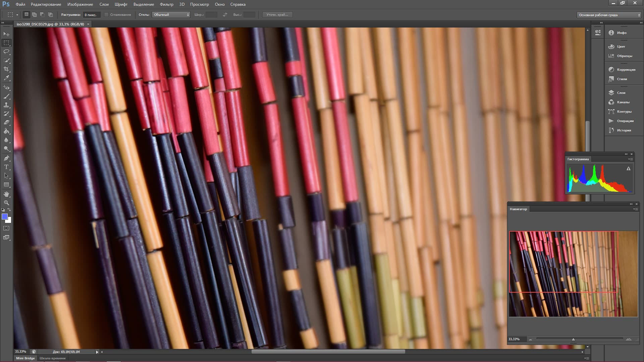
Task: Open the Фильтр menu
Action: (166, 4)
